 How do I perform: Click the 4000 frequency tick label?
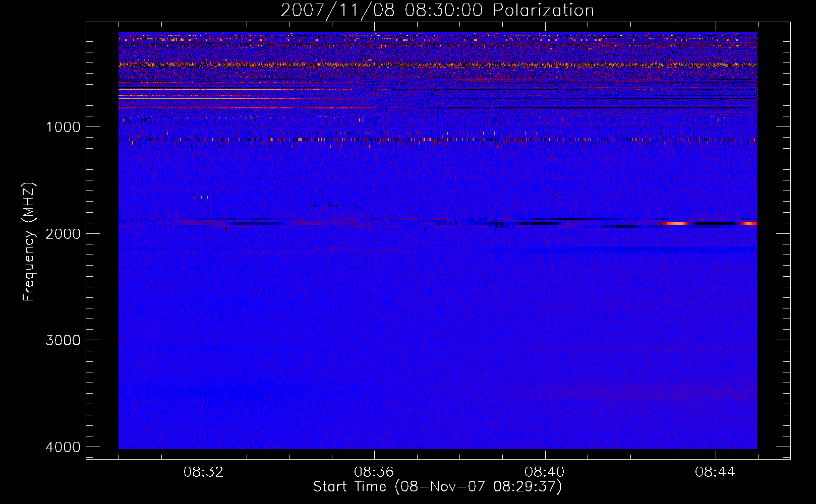pyautogui.click(x=63, y=447)
